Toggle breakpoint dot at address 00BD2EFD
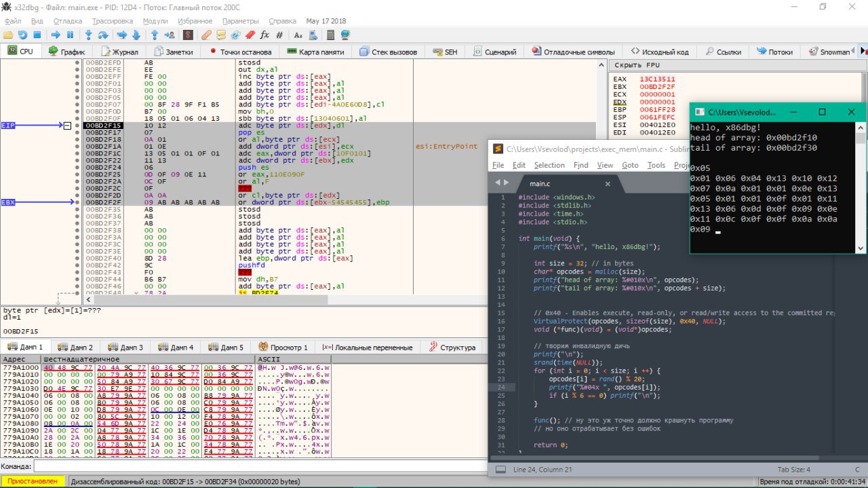 pos(78,62)
